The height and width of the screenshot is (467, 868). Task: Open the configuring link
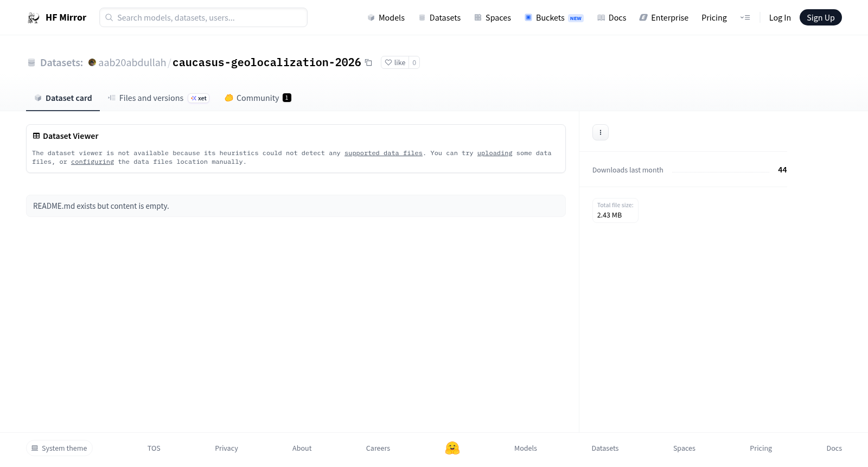coord(93,162)
